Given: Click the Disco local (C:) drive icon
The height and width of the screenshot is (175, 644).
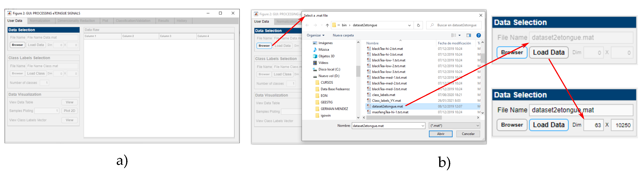Looking at the screenshot, I should tap(315, 69).
